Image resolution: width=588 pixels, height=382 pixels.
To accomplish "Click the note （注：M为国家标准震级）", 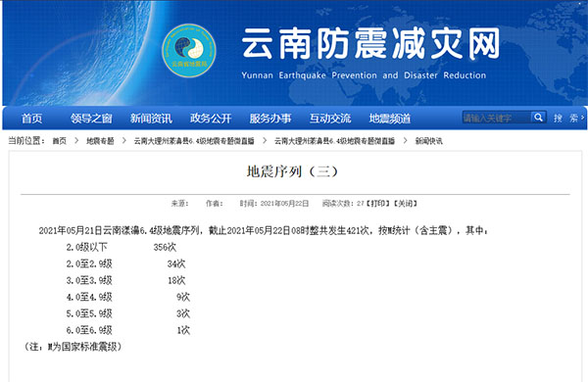I will [x=73, y=347].
